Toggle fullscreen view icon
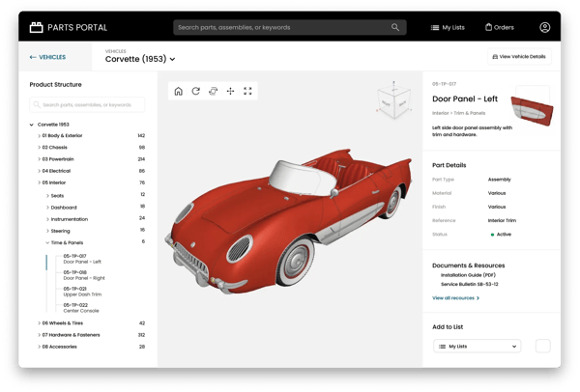The image size is (580, 392). point(247,91)
